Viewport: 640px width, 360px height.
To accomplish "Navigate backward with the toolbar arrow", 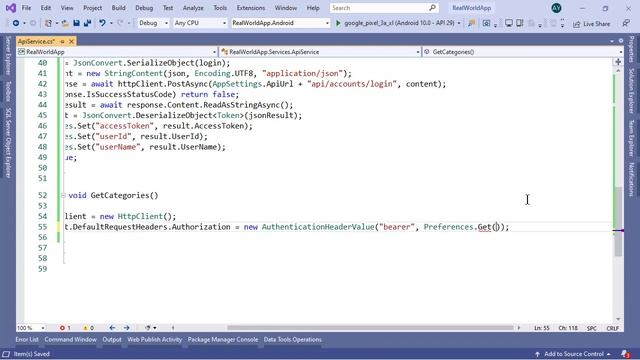I will pos(16,23).
